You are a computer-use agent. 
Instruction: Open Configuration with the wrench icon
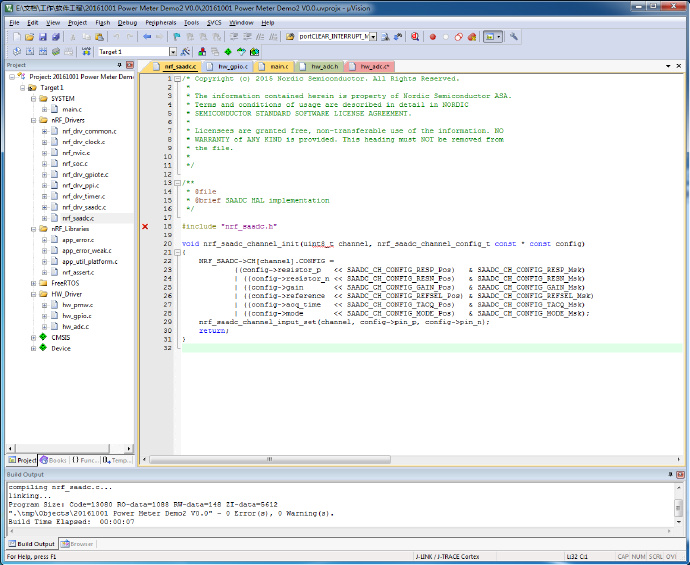tap(514, 37)
